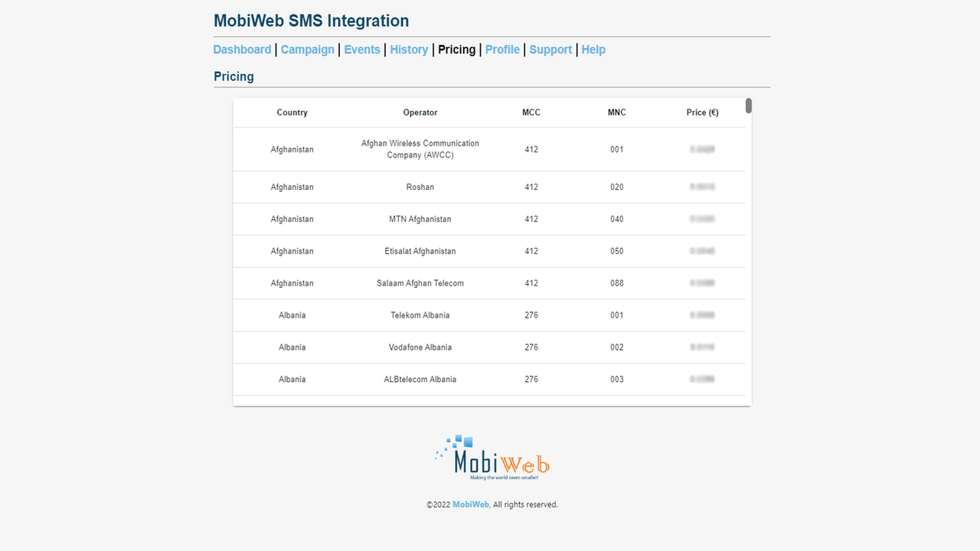
Task: Click the MobiWeb logo image
Action: coord(492,458)
